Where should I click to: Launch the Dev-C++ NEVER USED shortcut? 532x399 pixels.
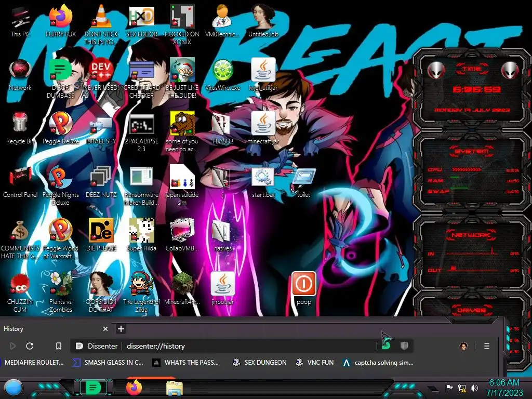101,75
